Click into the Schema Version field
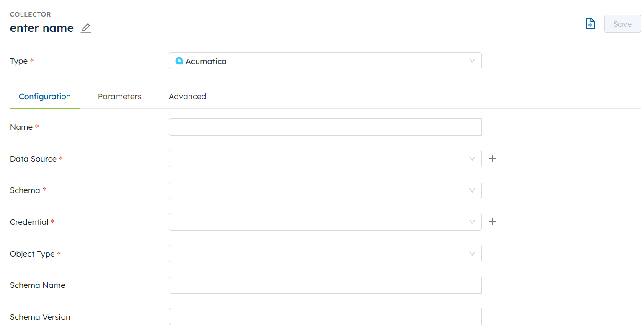This screenshot has width=644, height=326. [325, 317]
